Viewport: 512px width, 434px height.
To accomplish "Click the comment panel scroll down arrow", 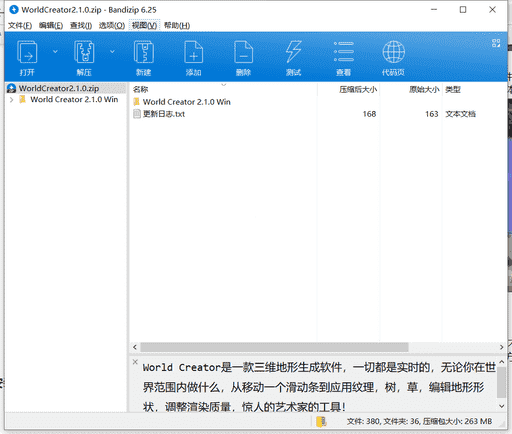I will click(x=501, y=406).
